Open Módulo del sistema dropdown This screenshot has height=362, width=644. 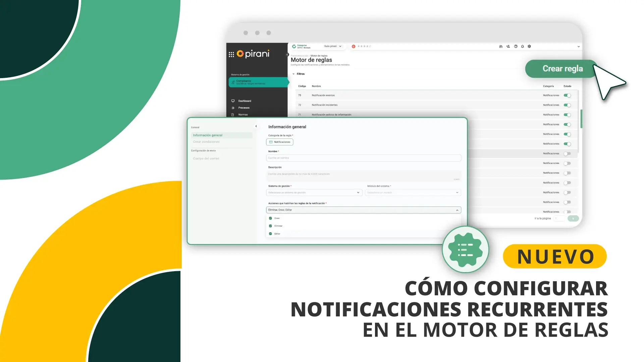click(413, 192)
